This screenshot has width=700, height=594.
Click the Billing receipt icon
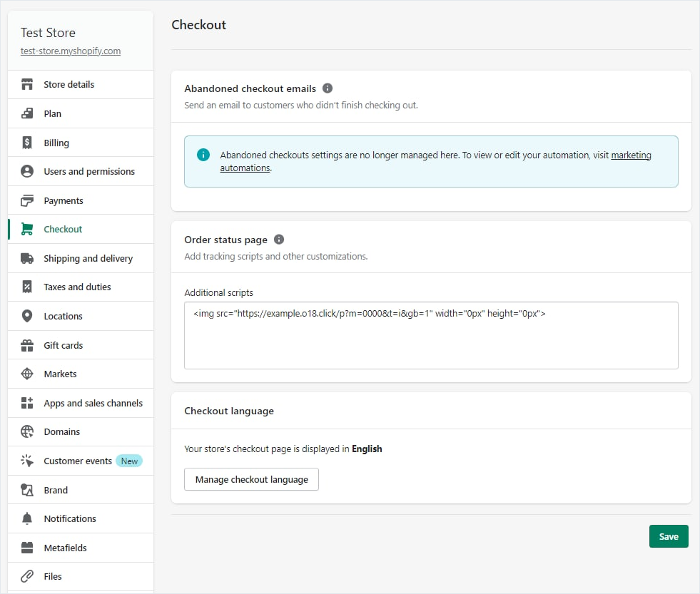point(27,143)
